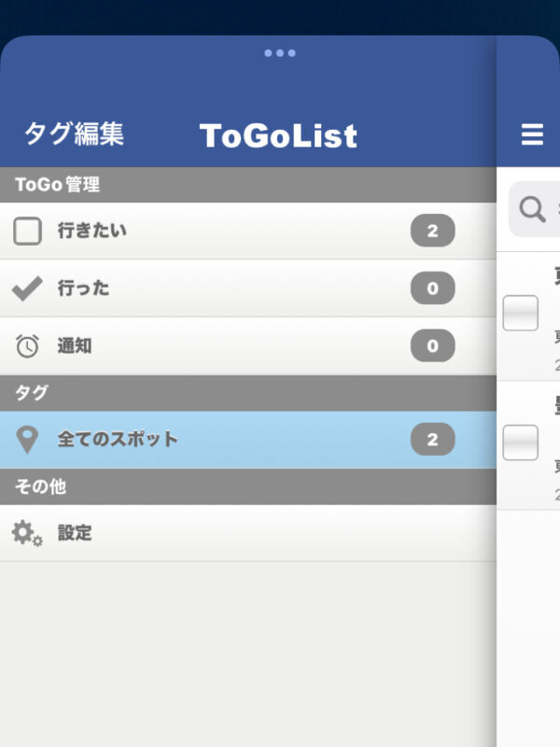Image resolution: width=560 pixels, height=747 pixels.
Task: Click the search input field
Action: click(534, 209)
